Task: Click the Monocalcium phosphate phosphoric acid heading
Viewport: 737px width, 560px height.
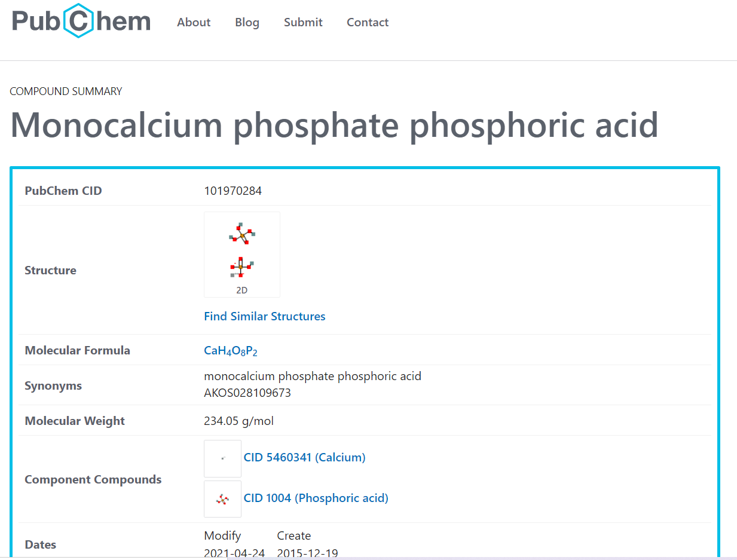Action: pyautogui.click(x=334, y=125)
